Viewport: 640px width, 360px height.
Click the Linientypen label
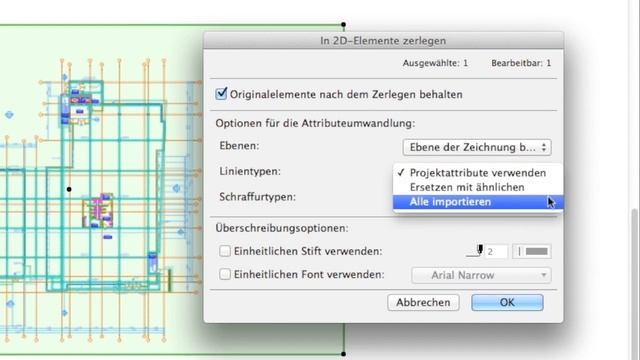[250, 171]
